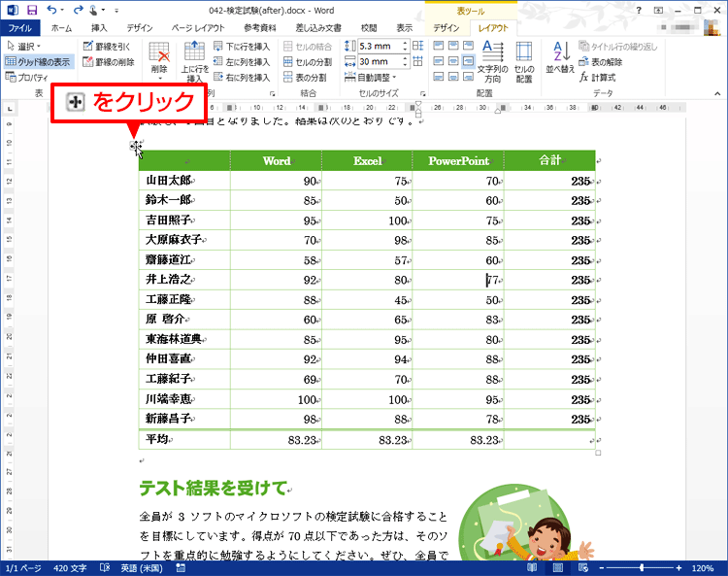The height and width of the screenshot is (576, 728).
Task: Set Align Center Left cell alignment
Action: pos(439,61)
